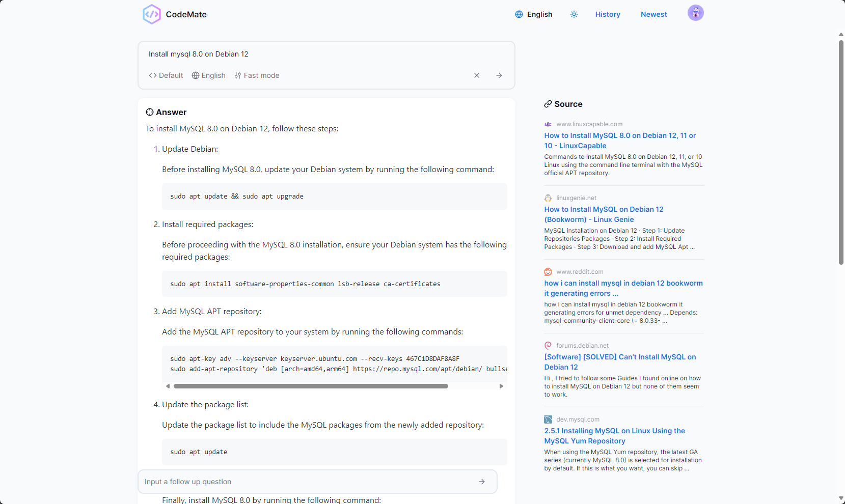Submit the query with the arrow icon
This screenshot has width=845, height=504.
tap(499, 75)
